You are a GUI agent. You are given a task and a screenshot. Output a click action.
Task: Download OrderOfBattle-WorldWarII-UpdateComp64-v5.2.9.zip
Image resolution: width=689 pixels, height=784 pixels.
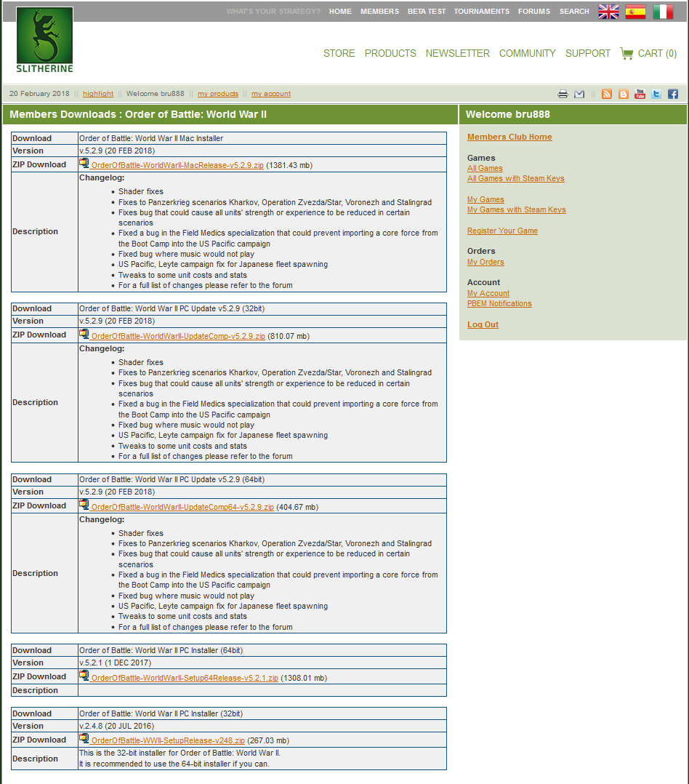[x=182, y=507]
